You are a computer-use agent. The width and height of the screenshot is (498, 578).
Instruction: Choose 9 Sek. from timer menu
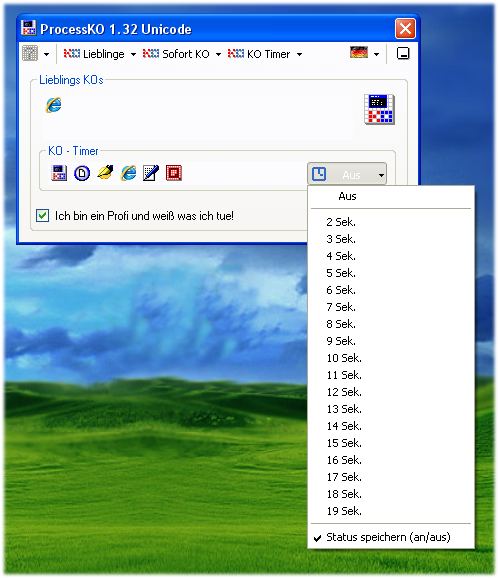(391, 341)
